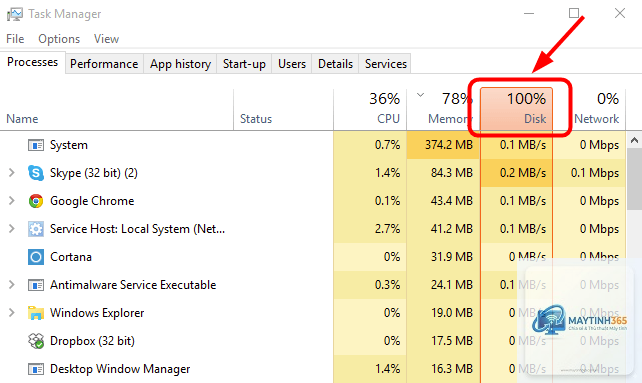The height and width of the screenshot is (383, 642).
Task: Expand the Antimalware Service Executable group
Action: (11, 285)
